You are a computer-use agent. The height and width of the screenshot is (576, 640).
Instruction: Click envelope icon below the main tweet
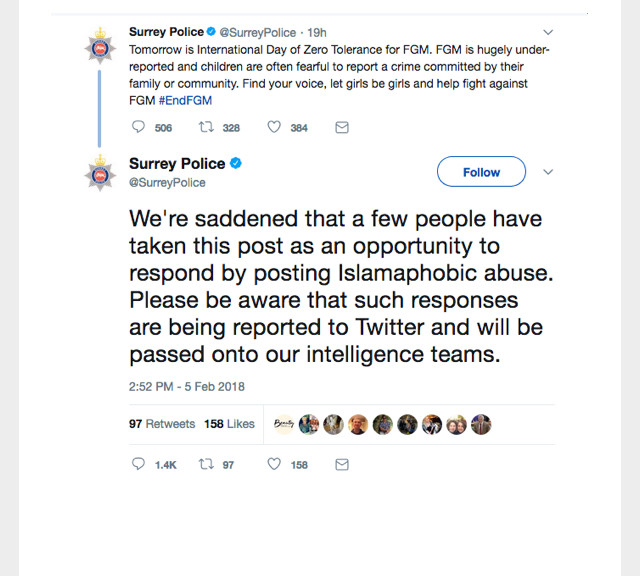coord(342,465)
